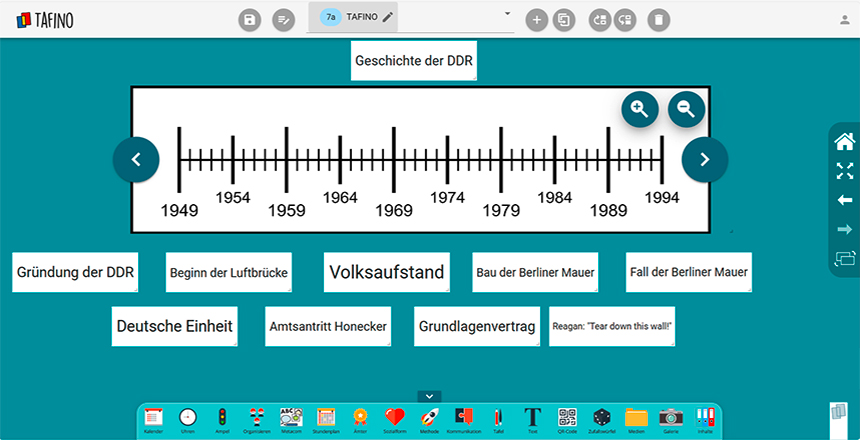The height and width of the screenshot is (440, 860).
Task: Open the QR-Code tool
Action: pyautogui.click(x=567, y=418)
